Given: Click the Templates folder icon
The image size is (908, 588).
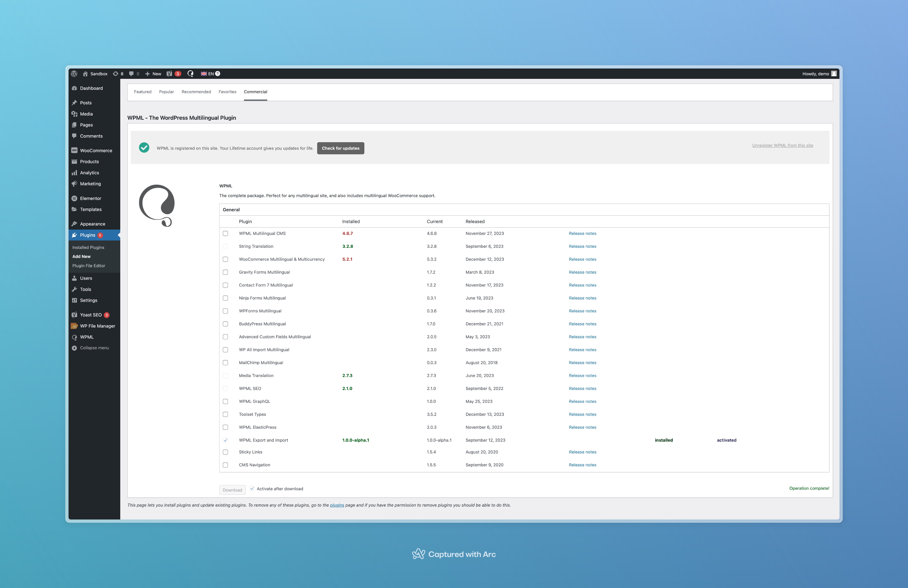Looking at the screenshot, I should [74, 209].
